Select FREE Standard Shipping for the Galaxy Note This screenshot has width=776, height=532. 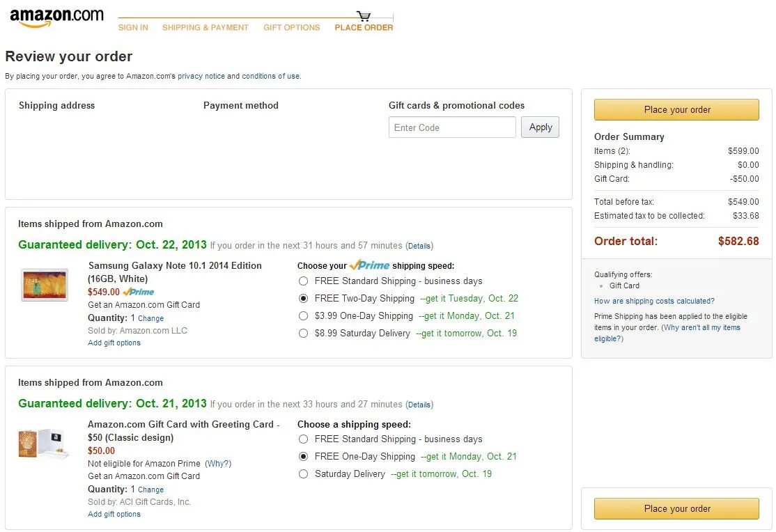[x=303, y=281]
